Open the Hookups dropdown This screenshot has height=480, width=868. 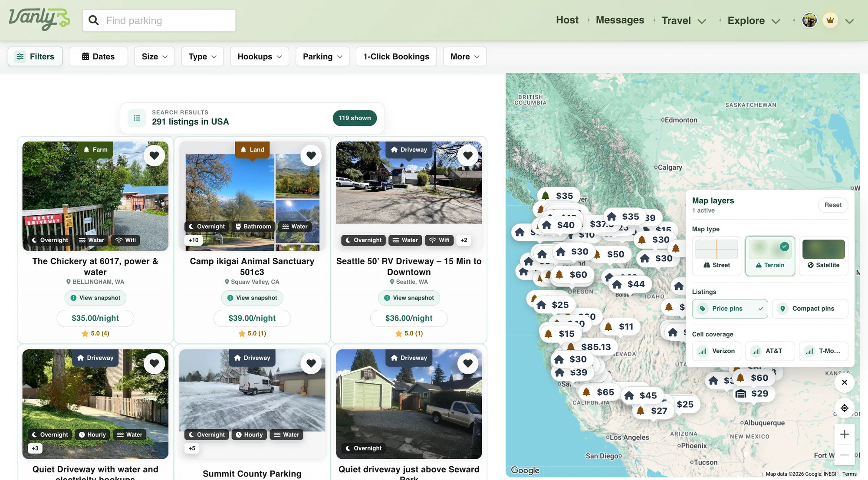(x=260, y=56)
